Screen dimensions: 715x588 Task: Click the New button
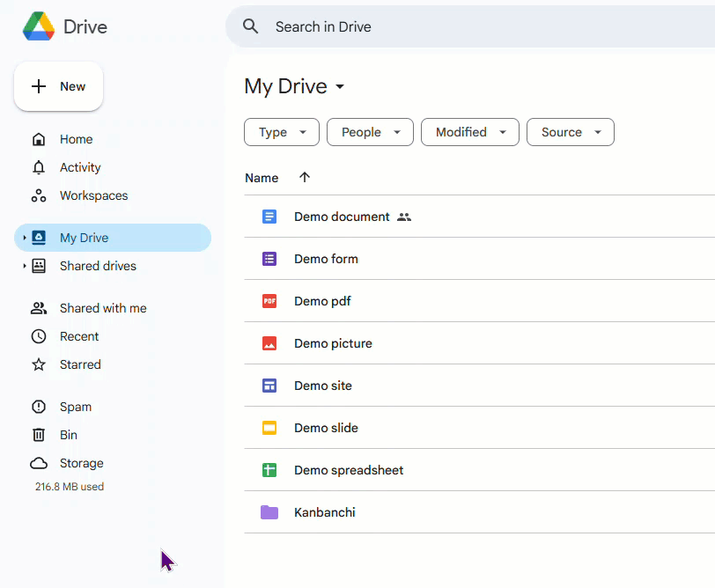pyautogui.click(x=58, y=86)
